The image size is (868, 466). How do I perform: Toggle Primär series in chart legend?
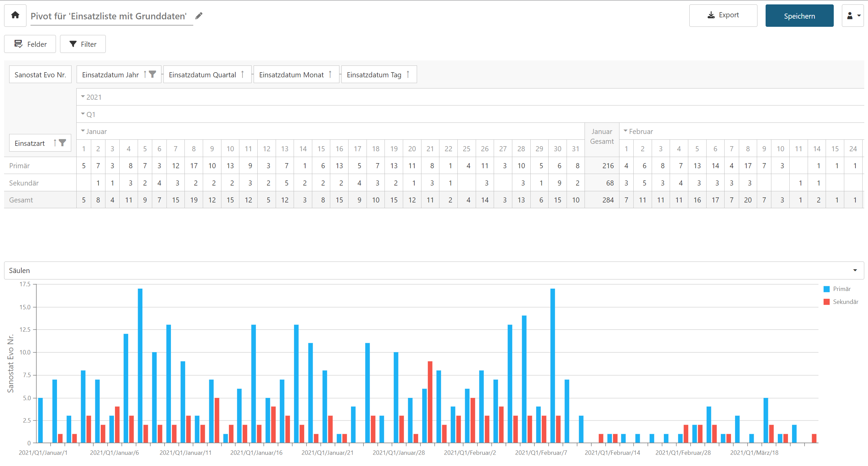coord(837,289)
